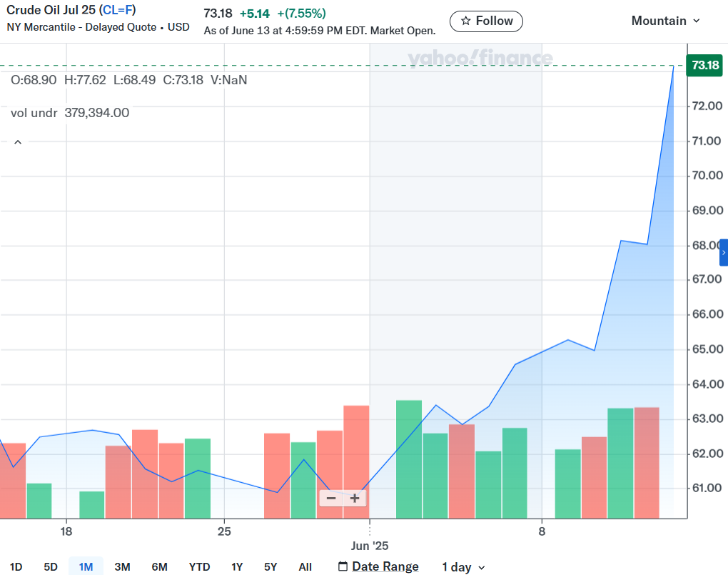Click the vol undr 379,394.00 label
Screen dimensions: 728x575
pyautogui.click(x=70, y=113)
